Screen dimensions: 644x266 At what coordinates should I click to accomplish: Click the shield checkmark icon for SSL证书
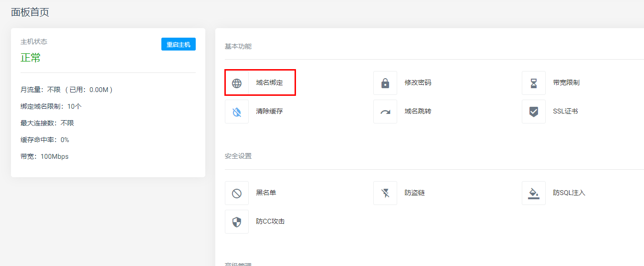(534, 112)
